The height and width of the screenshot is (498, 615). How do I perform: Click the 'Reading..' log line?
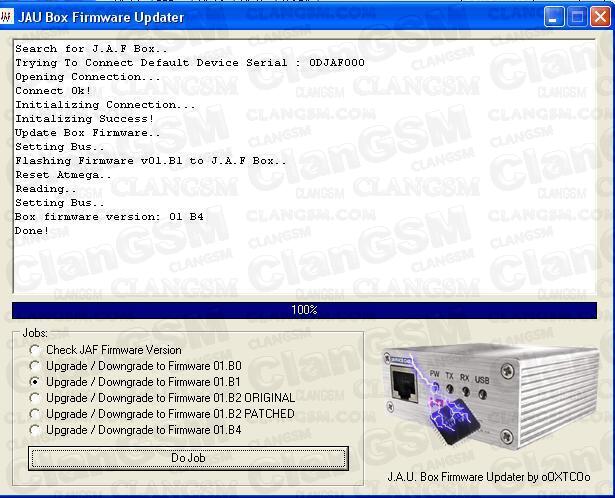(x=46, y=189)
